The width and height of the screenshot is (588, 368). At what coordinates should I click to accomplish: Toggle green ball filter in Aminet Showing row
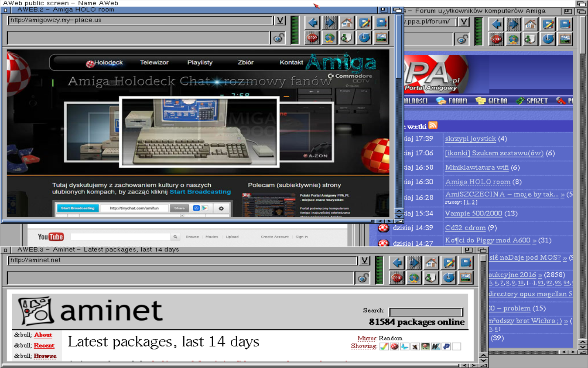pos(425,346)
